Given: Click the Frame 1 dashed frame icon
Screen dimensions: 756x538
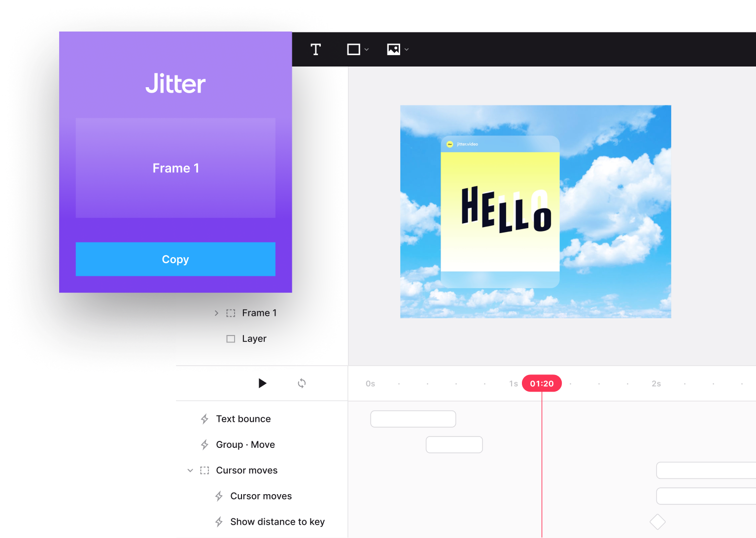Looking at the screenshot, I should tap(231, 313).
